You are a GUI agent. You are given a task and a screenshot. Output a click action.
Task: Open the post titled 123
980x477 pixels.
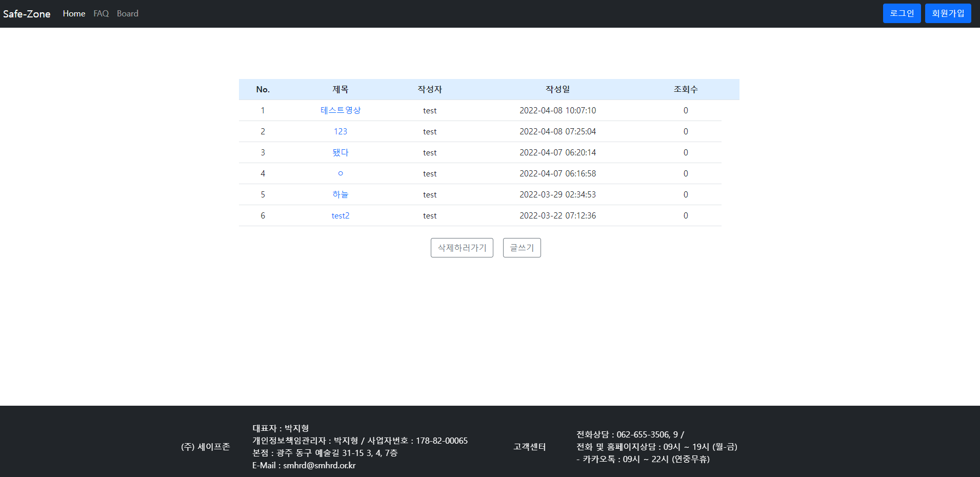coord(340,131)
